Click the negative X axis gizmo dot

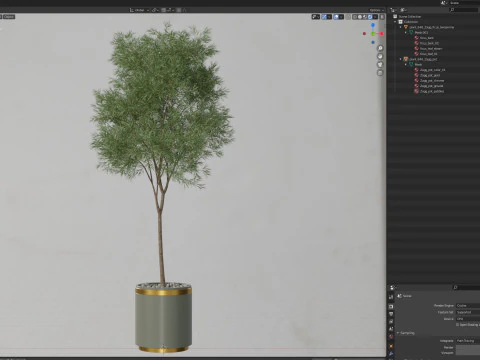364,34
